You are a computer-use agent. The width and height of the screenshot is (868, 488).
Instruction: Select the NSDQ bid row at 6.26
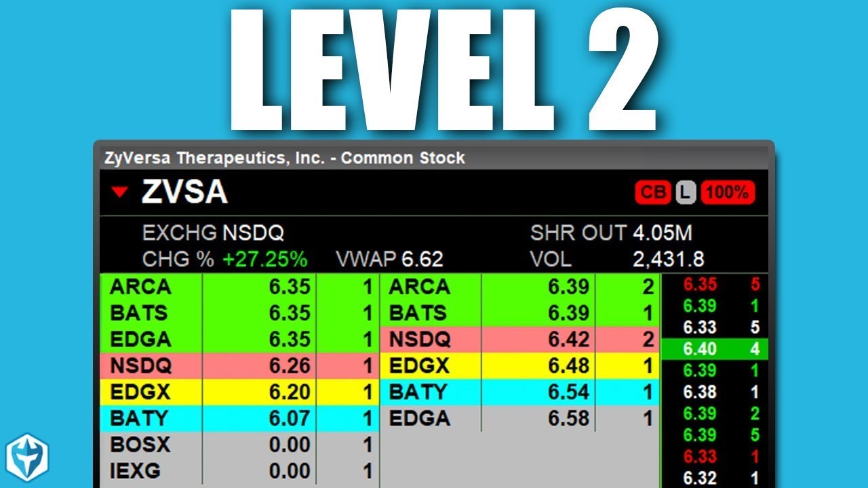(x=239, y=366)
